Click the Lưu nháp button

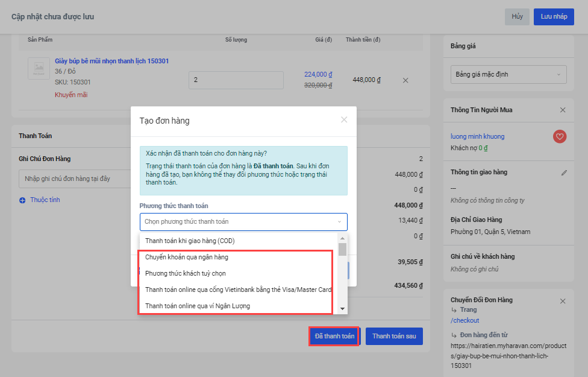coord(553,17)
